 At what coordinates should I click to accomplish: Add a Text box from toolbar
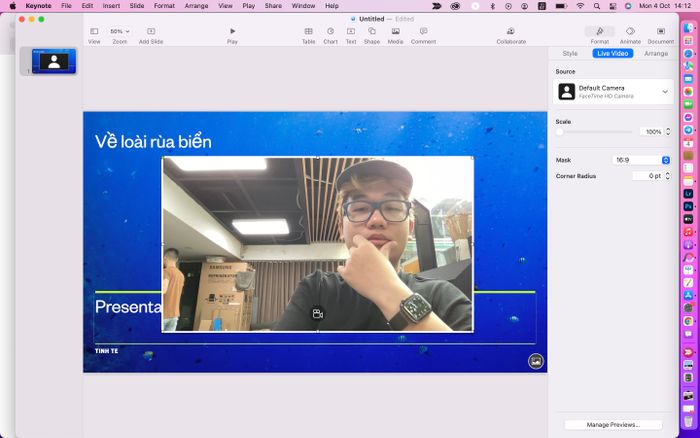click(x=351, y=35)
